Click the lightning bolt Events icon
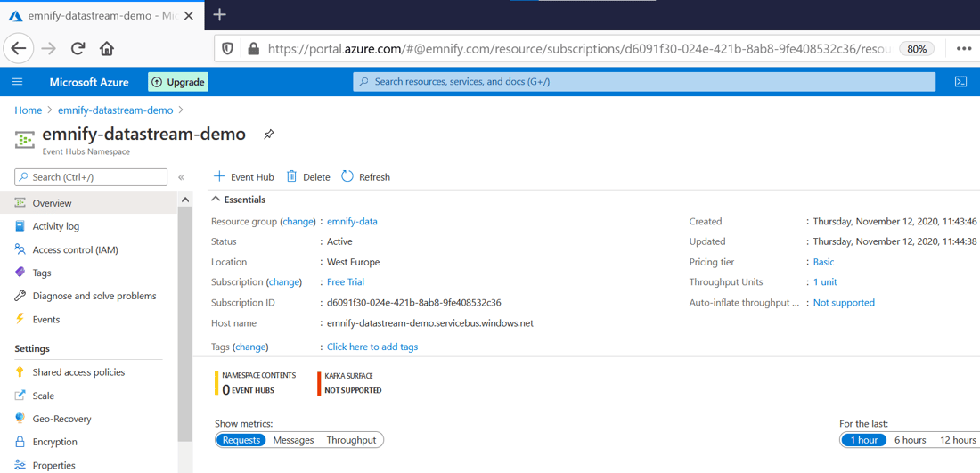The image size is (980, 473). (20, 319)
